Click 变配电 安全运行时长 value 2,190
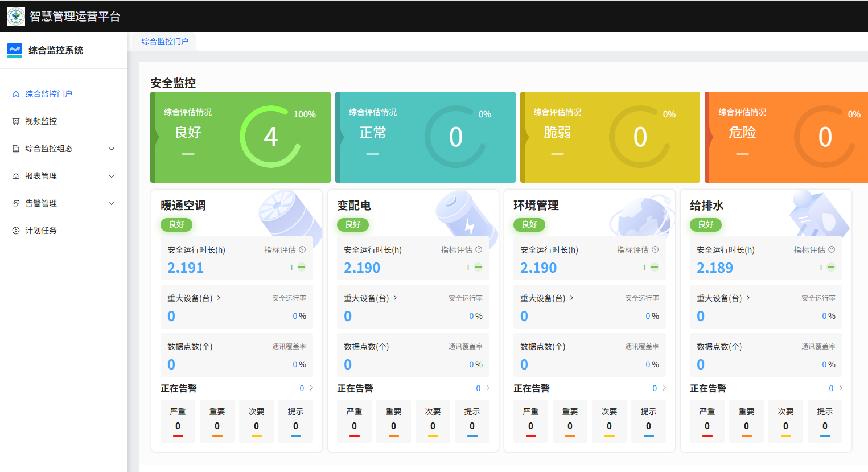This screenshot has width=868, height=472. pyautogui.click(x=362, y=268)
